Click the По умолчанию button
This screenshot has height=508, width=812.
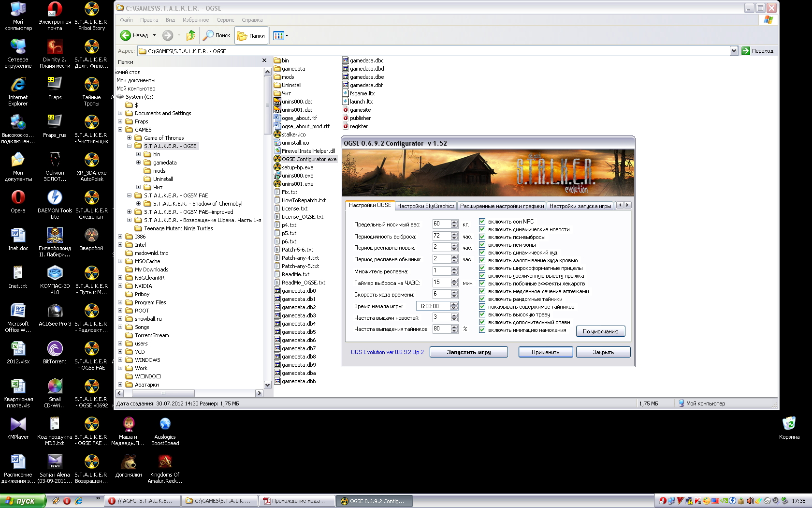(x=600, y=331)
